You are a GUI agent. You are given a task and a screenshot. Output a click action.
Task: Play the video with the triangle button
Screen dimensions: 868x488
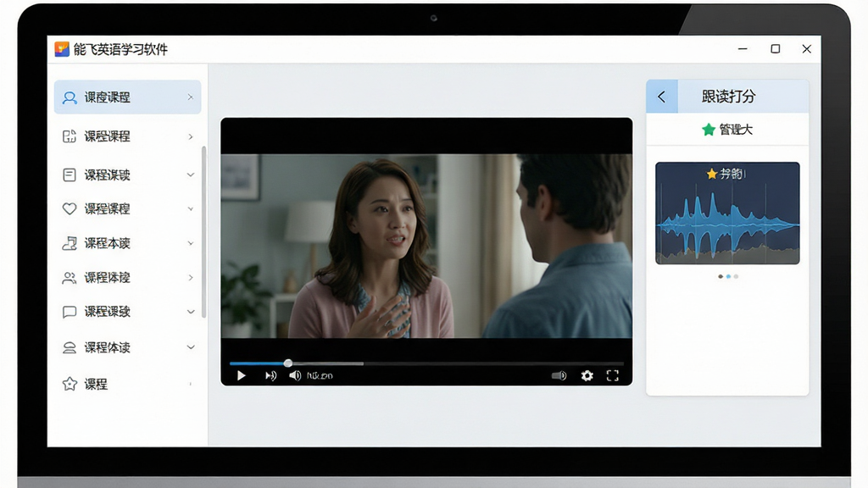tap(241, 375)
